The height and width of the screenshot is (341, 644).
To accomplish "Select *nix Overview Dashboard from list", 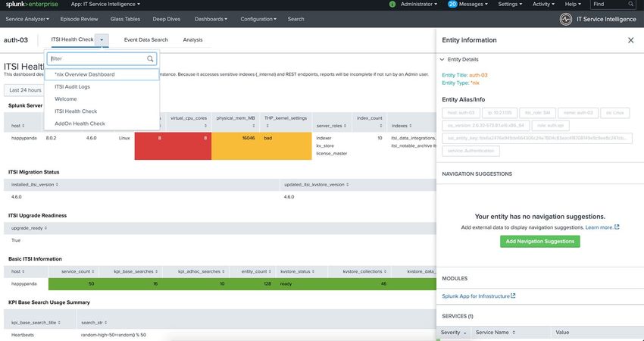I will [x=102, y=74].
